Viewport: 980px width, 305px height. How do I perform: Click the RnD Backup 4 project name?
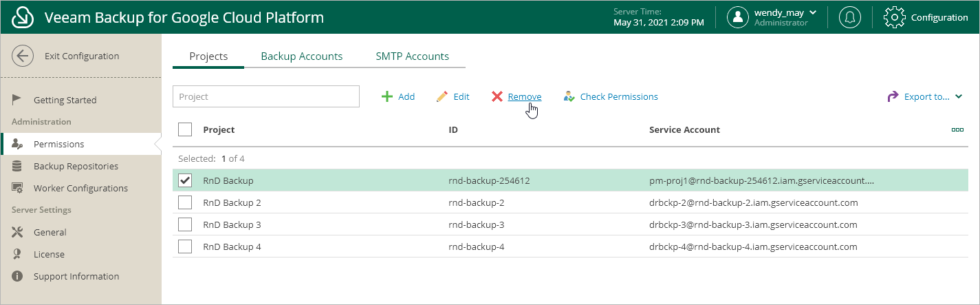tap(232, 246)
